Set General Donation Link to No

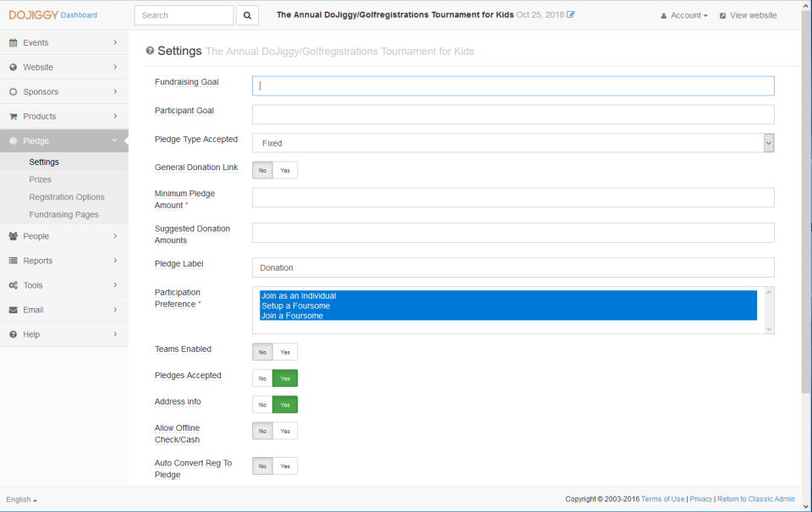pyautogui.click(x=262, y=170)
